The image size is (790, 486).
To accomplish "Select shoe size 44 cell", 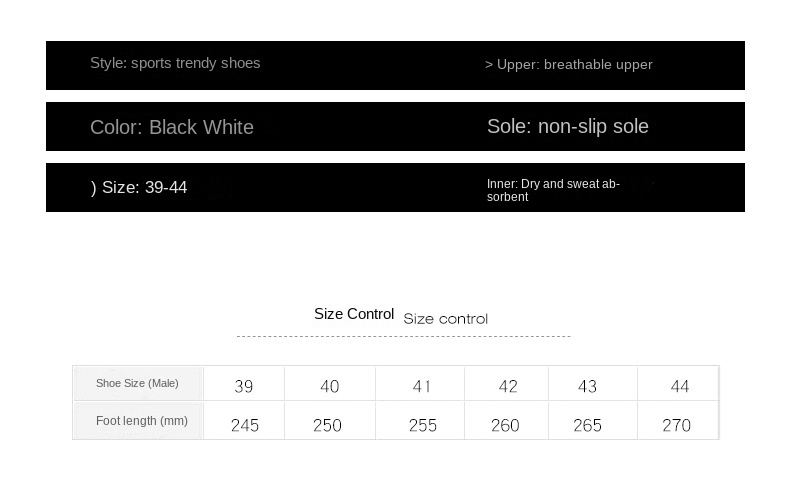I will click(x=680, y=386).
